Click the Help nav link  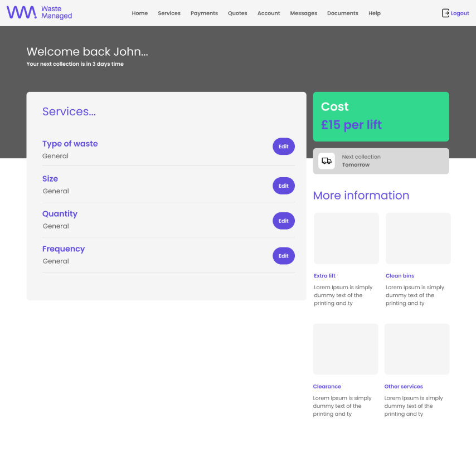375,13
